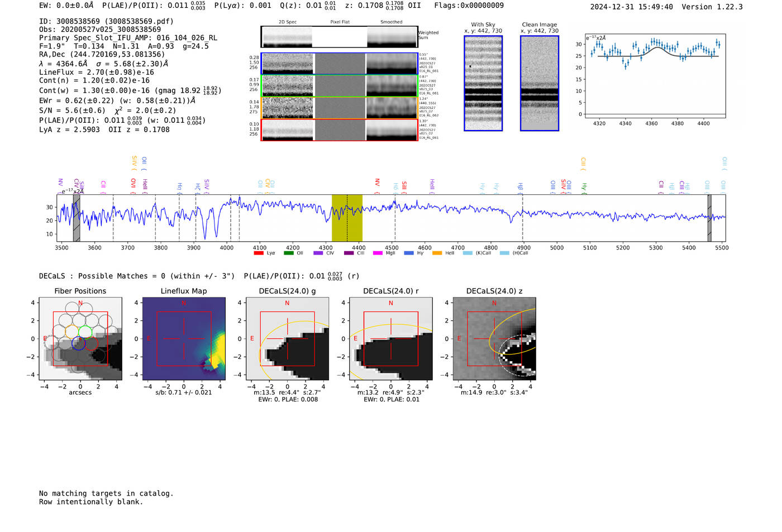Select the blue-bordered 2D spectrum row
Viewport: 782px width, 532px height.
pos(339,64)
